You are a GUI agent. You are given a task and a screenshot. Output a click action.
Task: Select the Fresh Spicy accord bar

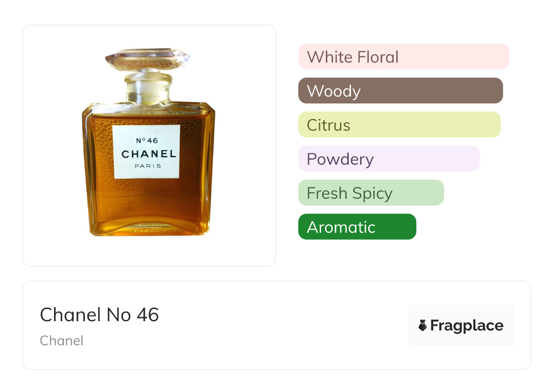point(370,193)
